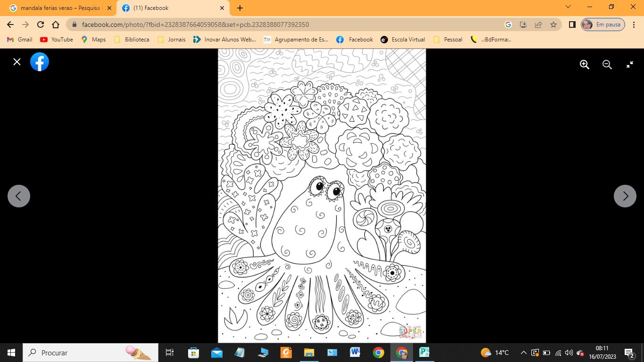The width and height of the screenshot is (644, 362).
Task: Open the Em pausa profile menu
Action: [603, 25]
